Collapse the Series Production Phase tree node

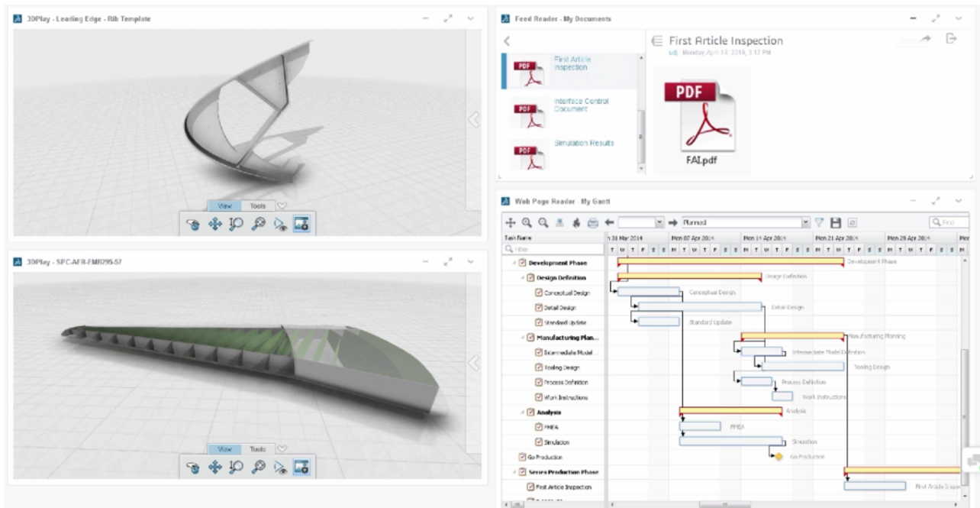(x=514, y=472)
